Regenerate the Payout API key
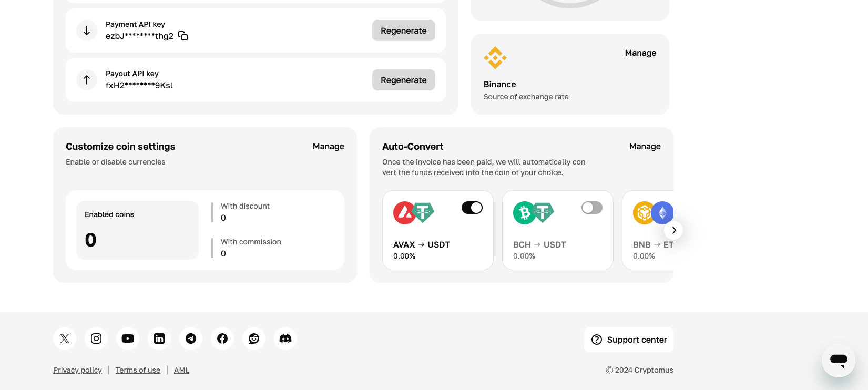 coord(403,80)
